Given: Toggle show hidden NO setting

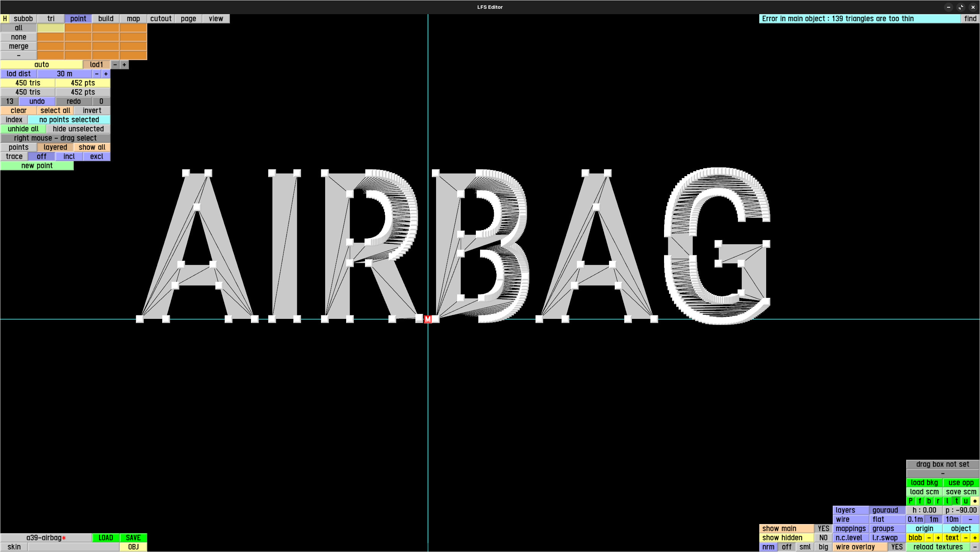Looking at the screenshot, I should 823,538.
